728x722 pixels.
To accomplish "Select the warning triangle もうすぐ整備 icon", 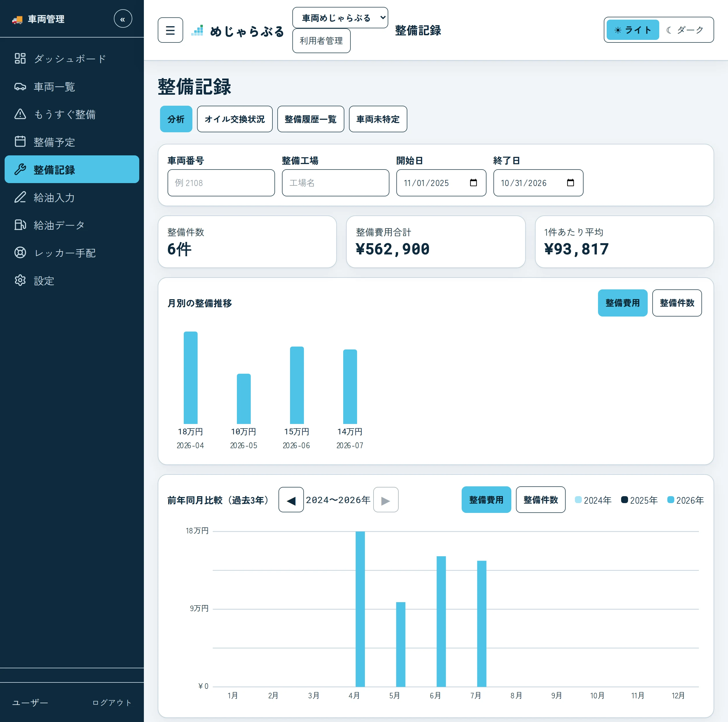I will click(20, 114).
